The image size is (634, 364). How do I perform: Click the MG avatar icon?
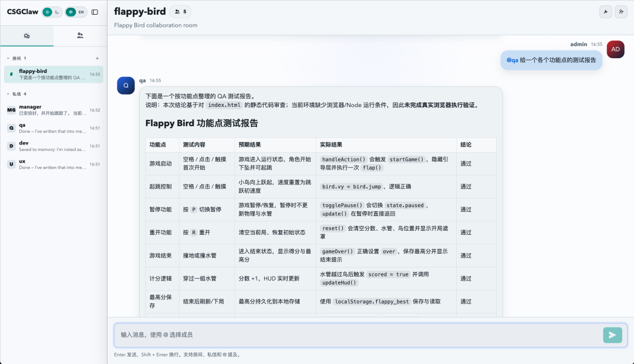click(11, 110)
